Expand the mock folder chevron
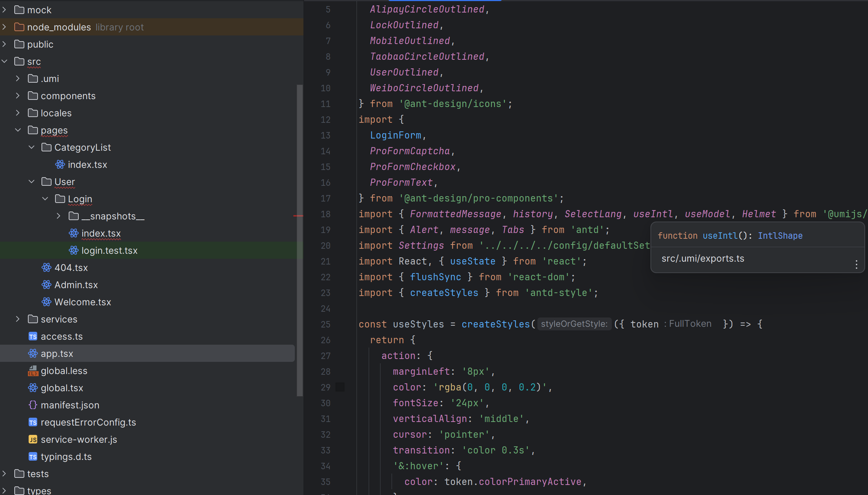The height and width of the screenshot is (495, 868). point(4,10)
